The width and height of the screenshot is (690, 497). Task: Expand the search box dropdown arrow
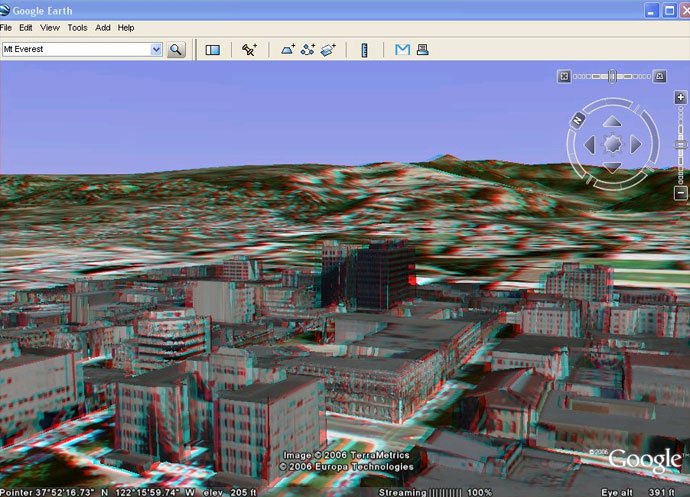pyautogui.click(x=156, y=49)
